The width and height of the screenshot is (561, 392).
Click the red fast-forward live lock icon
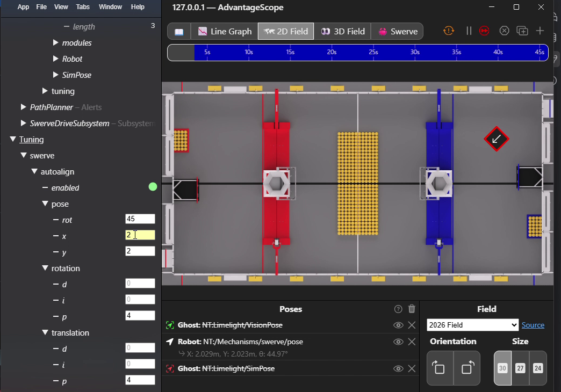485,31
